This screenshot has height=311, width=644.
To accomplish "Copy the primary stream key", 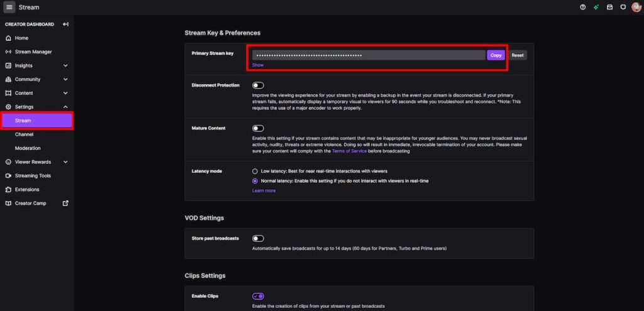I will pyautogui.click(x=496, y=55).
